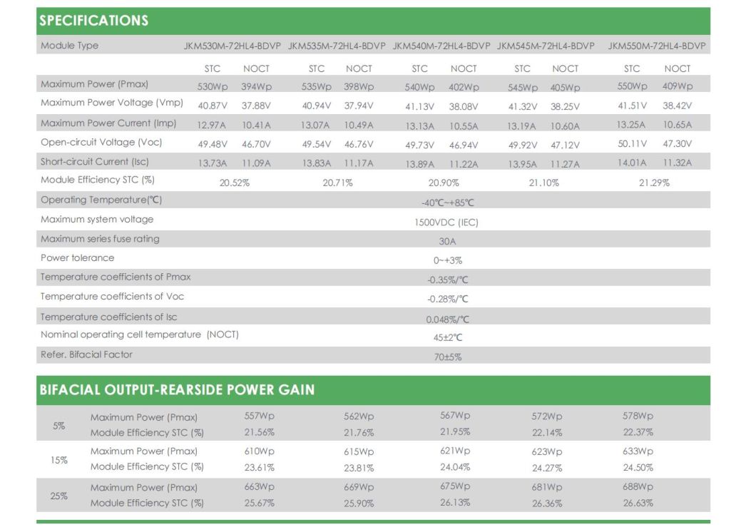Select the 15% rearside gain row label
This screenshot has height=532, width=756.
(x=59, y=460)
